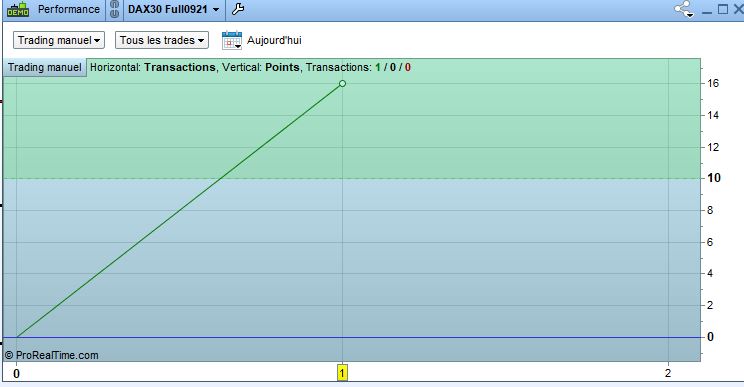The width and height of the screenshot is (744, 387).
Task: Click the 2 label on horizontal axis
Action: coord(668,373)
